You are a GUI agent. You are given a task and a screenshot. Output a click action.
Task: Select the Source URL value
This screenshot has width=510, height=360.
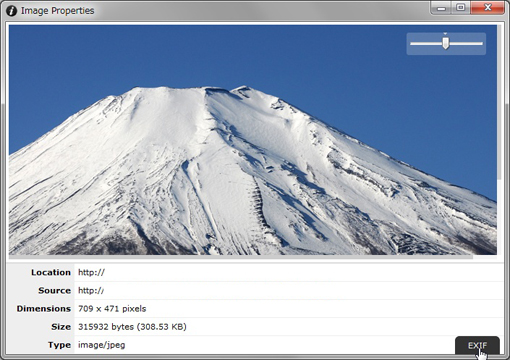(91, 290)
